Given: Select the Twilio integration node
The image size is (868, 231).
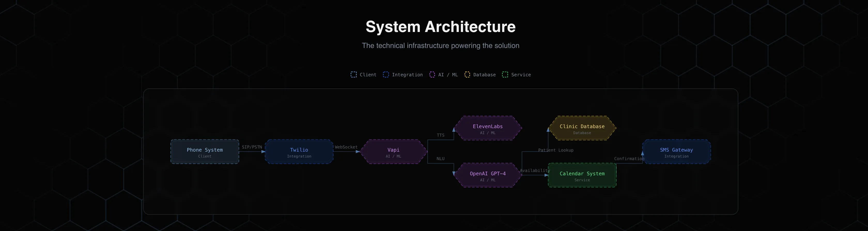Looking at the screenshot, I should pyautogui.click(x=299, y=152).
